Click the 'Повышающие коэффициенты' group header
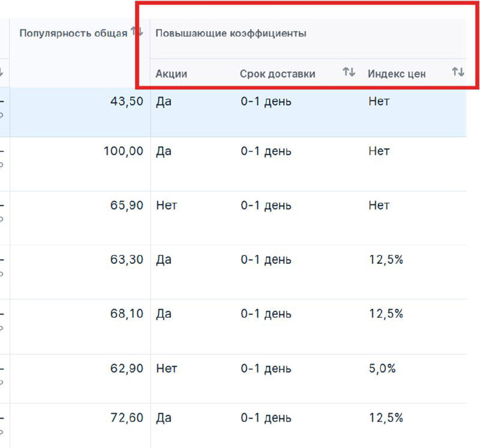The width and height of the screenshot is (480, 448). pyautogui.click(x=231, y=33)
